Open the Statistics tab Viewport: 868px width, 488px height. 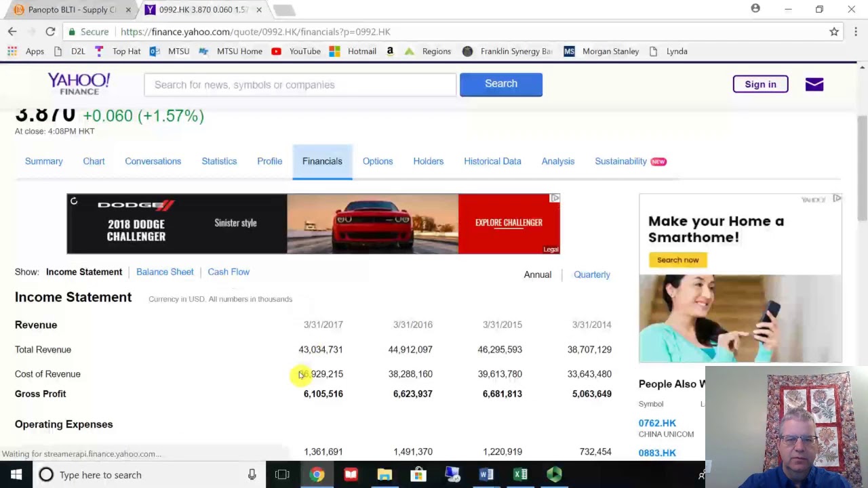tap(219, 161)
